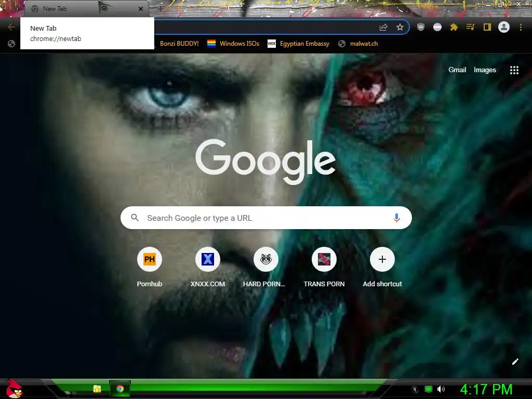Open the Bonzi BUDDY! bookmark
Viewport: 532px width, 399px height.
tap(179, 44)
